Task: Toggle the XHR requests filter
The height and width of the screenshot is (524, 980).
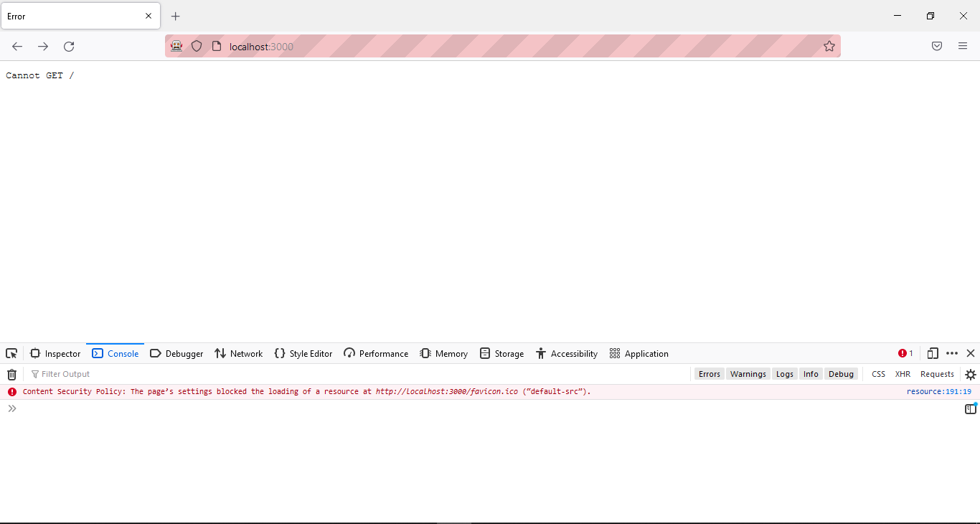Action: 903,374
